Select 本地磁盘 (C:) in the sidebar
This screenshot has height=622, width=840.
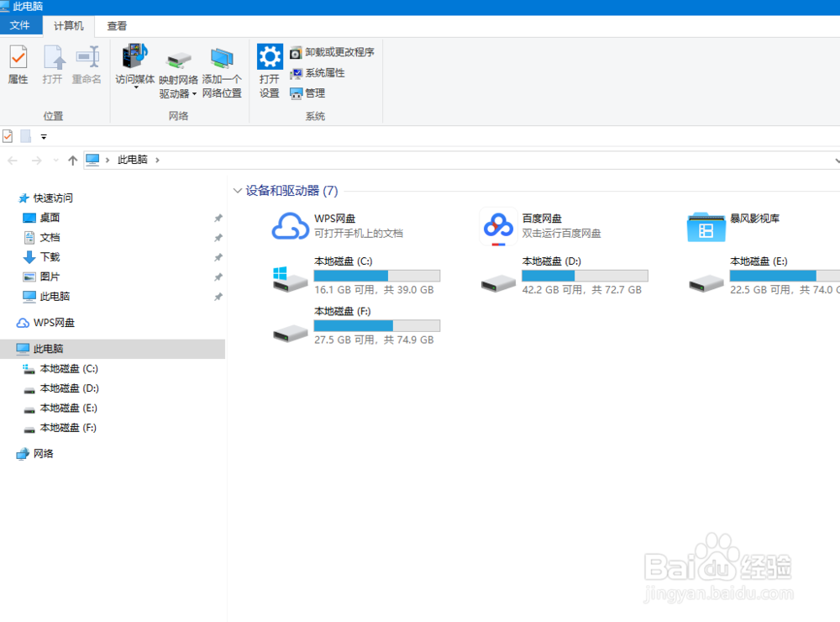point(67,368)
